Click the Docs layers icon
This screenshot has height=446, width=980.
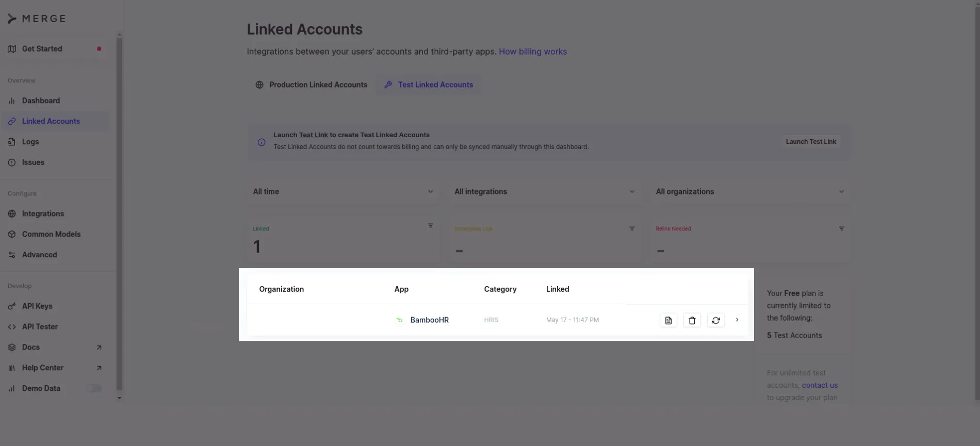(12, 348)
